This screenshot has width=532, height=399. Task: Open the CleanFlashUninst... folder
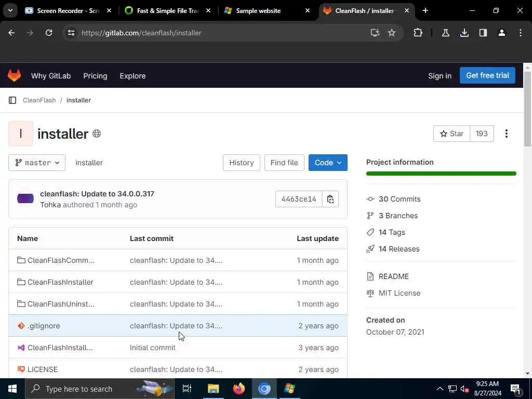61,303
